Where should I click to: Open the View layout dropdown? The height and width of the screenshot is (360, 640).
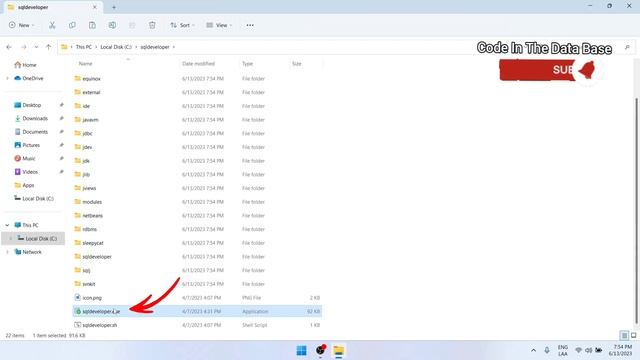point(219,25)
